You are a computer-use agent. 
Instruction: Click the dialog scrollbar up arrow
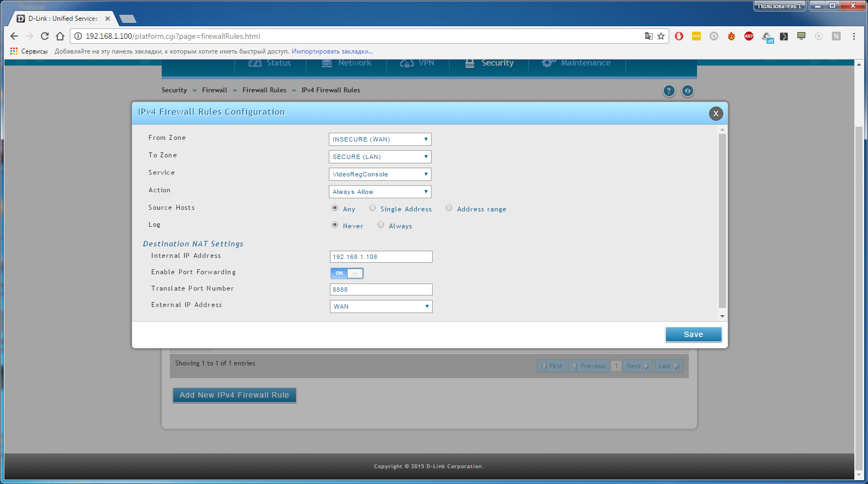[x=722, y=130]
